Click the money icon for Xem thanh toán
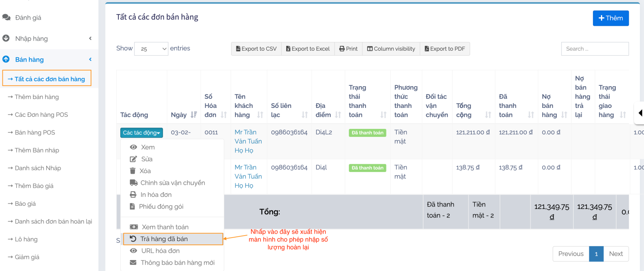This screenshot has width=644, height=271. pyautogui.click(x=134, y=227)
